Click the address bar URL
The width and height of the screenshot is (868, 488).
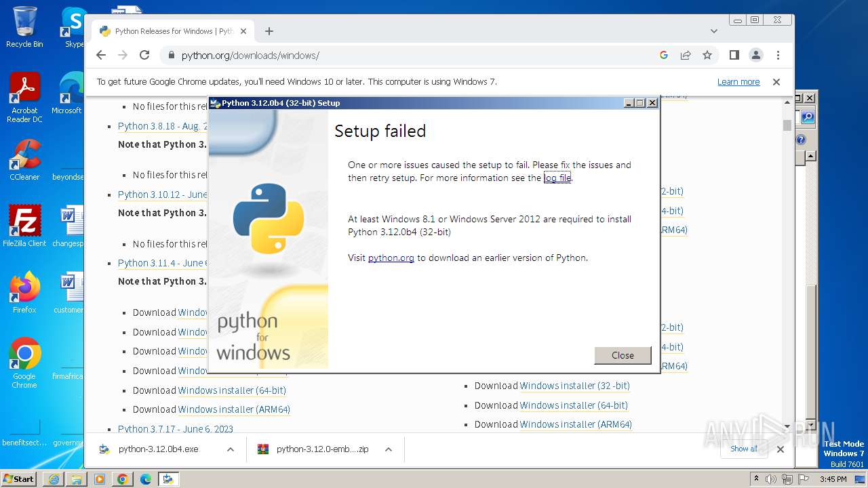250,56
